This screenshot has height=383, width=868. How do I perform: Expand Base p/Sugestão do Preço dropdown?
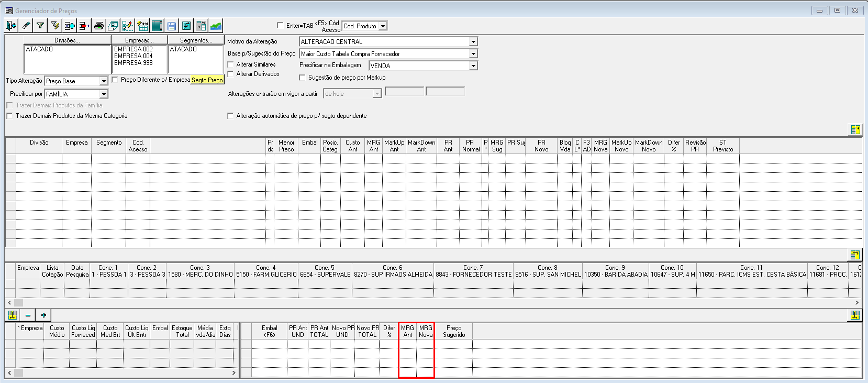click(x=473, y=53)
